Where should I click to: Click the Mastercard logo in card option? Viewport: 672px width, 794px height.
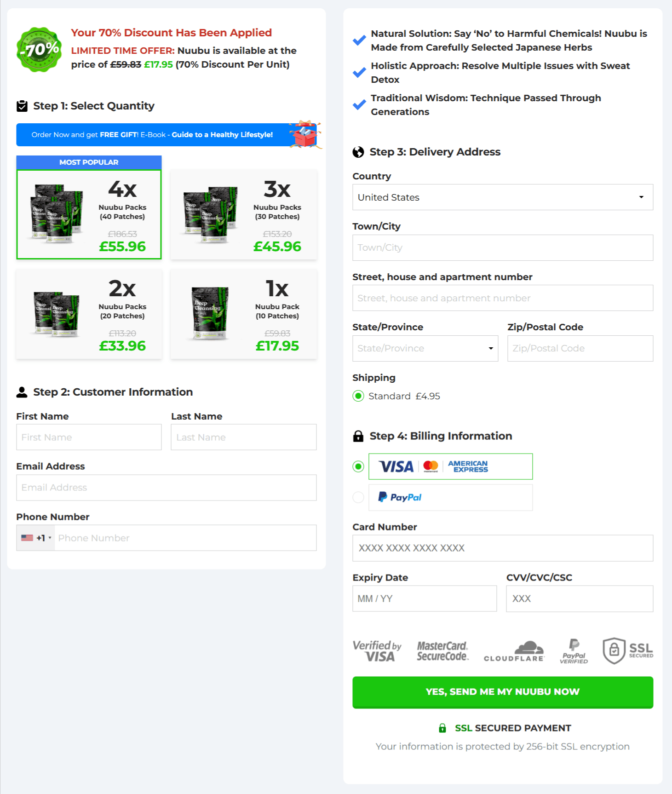tap(431, 466)
